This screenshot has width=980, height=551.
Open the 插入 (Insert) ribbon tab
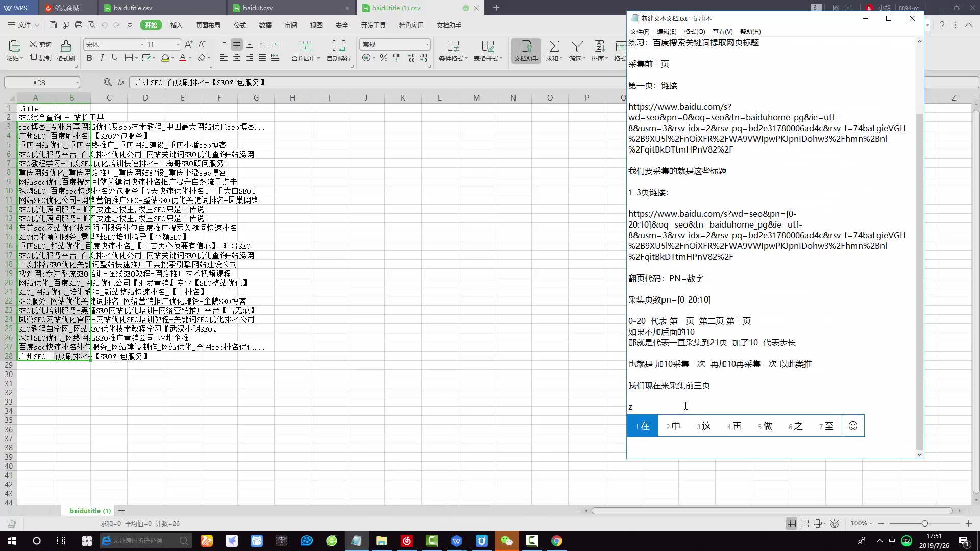tap(176, 25)
